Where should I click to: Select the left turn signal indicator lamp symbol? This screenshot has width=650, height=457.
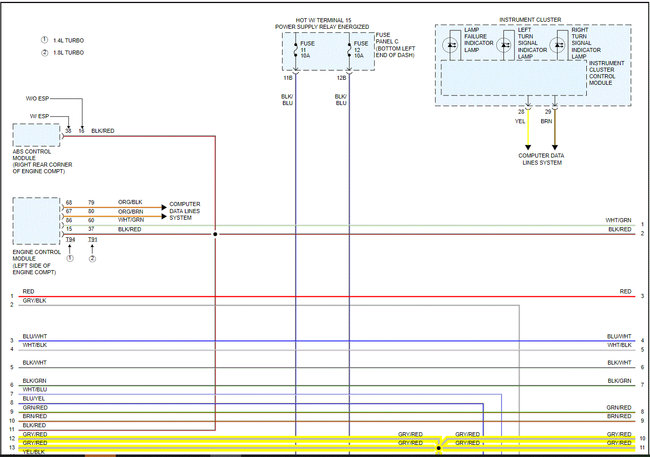pos(505,46)
